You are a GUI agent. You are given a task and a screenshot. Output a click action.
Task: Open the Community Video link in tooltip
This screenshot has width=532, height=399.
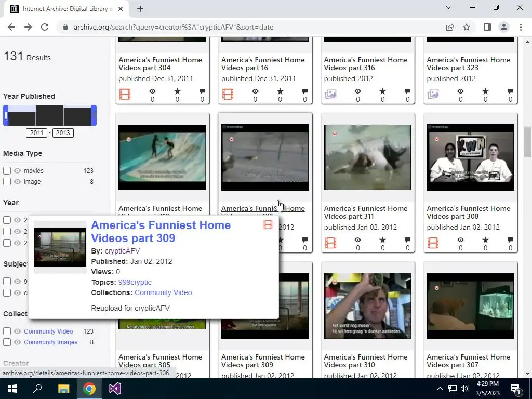[163, 292]
